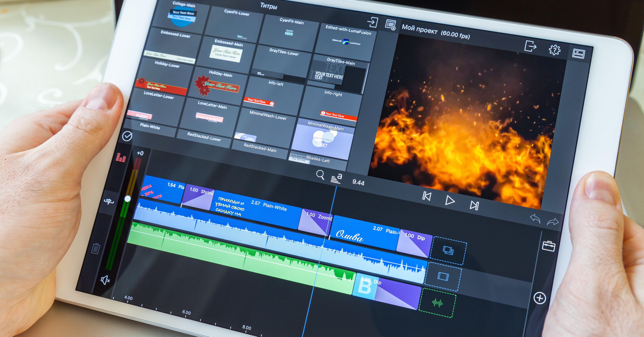644x337 pixels.
Task: Tap the 9.44 timecode readout
Action: (358, 182)
